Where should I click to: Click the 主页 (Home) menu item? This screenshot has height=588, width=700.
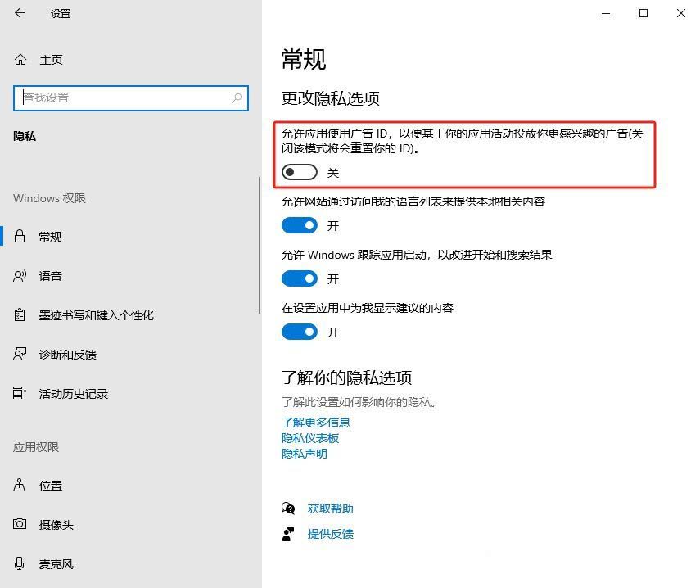click(x=51, y=59)
